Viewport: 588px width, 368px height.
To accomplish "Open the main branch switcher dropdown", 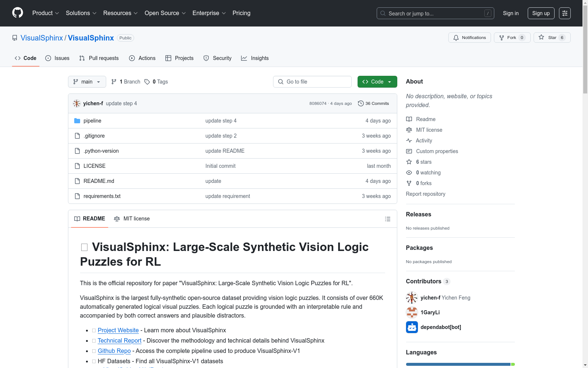I will (x=87, y=82).
